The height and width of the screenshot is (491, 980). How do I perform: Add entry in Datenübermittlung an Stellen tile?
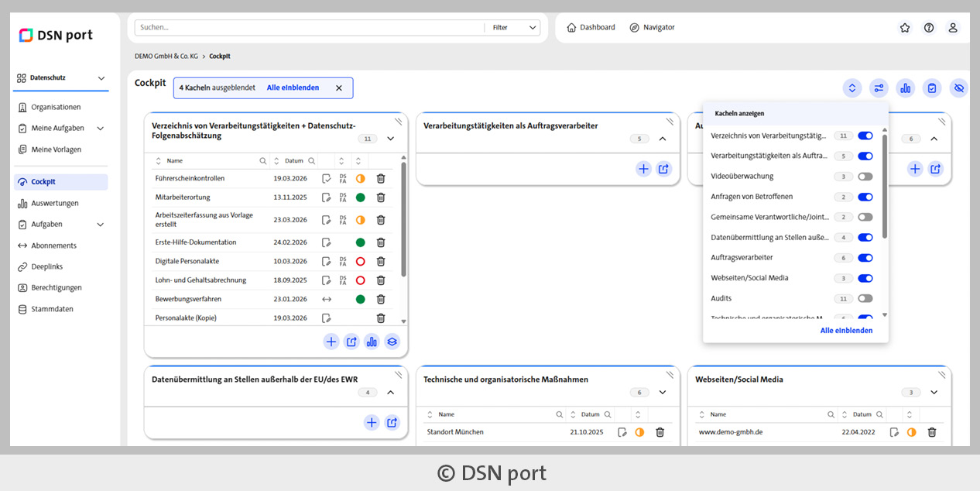click(372, 422)
